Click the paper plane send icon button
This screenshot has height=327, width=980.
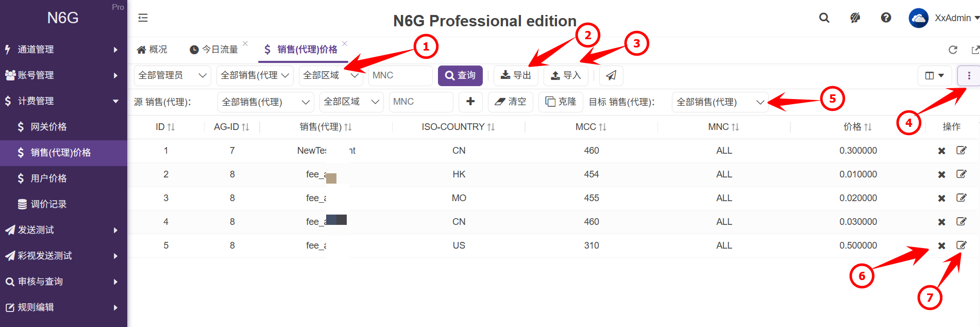click(611, 75)
